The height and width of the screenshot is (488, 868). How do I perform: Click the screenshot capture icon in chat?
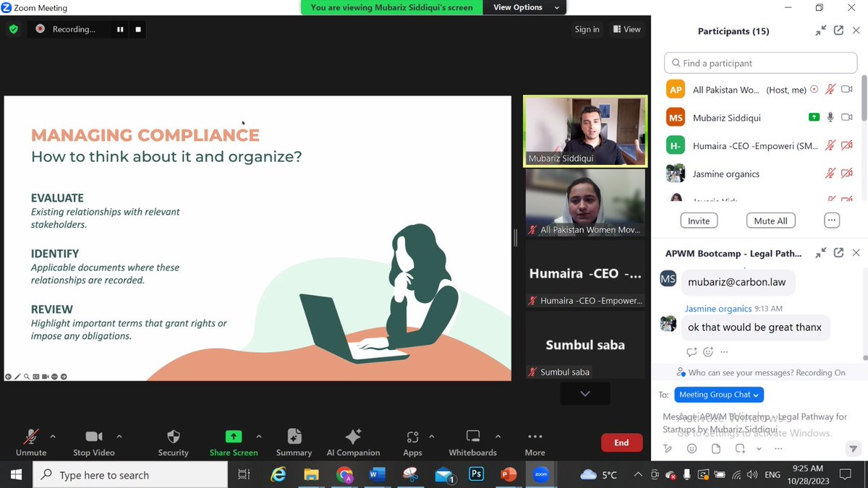pyautogui.click(x=740, y=448)
